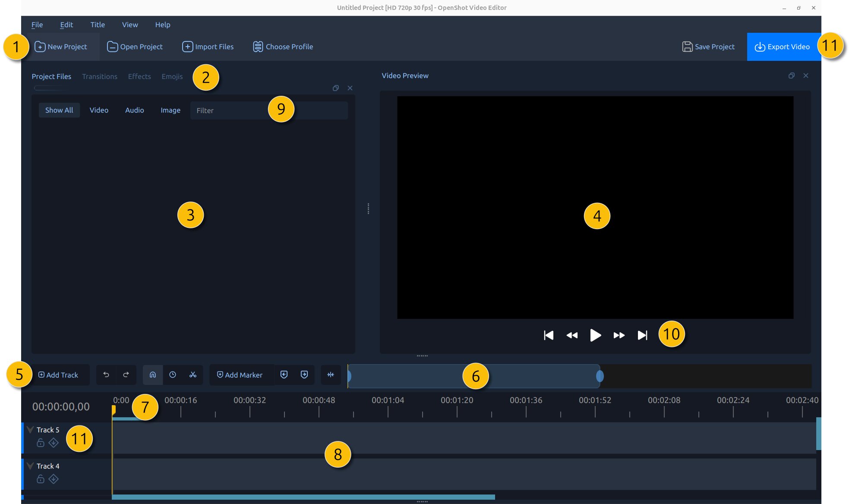
Task: Collapse Track 4 using its chevron
Action: coord(30,466)
